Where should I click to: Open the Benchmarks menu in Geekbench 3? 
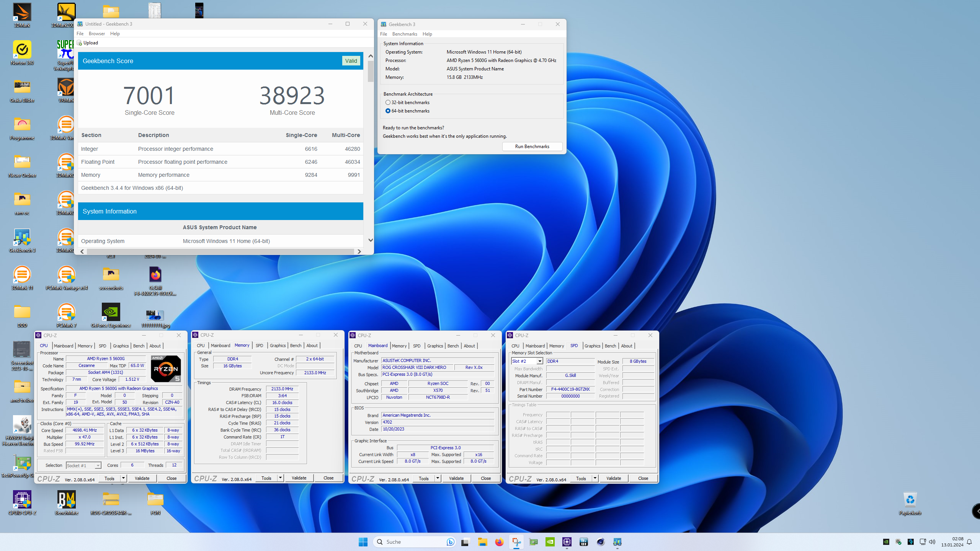pyautogui.click(x=405, y=34)
